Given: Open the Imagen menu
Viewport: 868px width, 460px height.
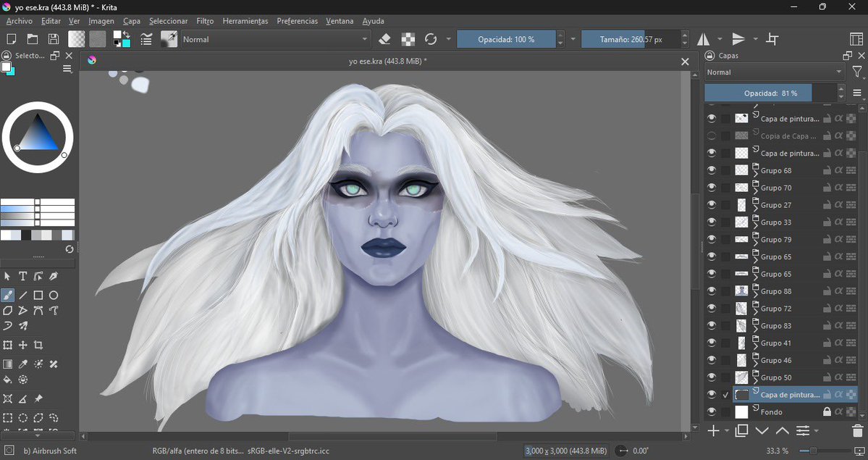Looking at the screenshot, I should point(101,21).
